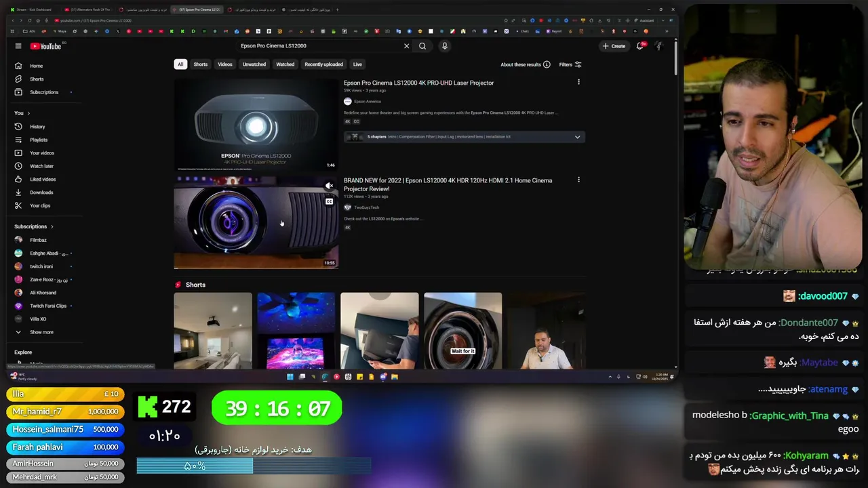
Task: Open About these results info
Action: pyautogui.click(x=526, y=64)
